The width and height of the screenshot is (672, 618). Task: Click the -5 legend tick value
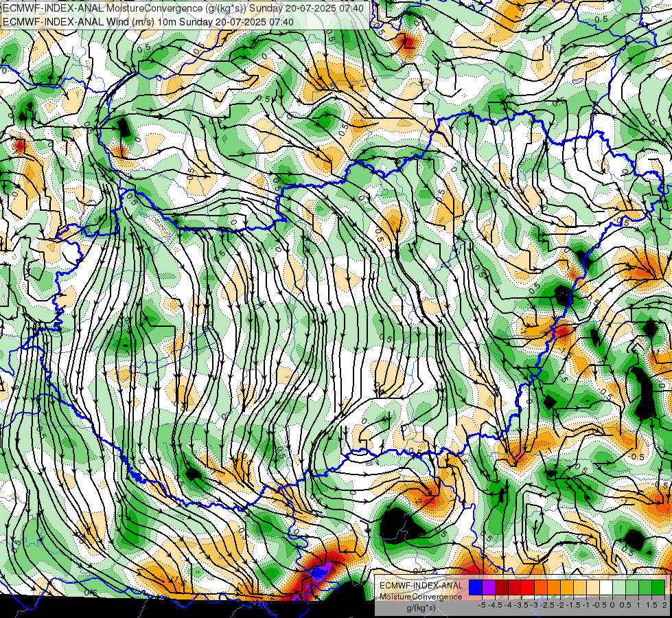click(x=482, y=605)
